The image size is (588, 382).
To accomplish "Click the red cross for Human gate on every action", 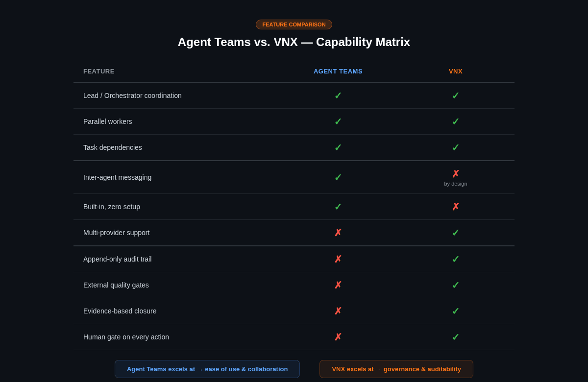I will point(338,337).
